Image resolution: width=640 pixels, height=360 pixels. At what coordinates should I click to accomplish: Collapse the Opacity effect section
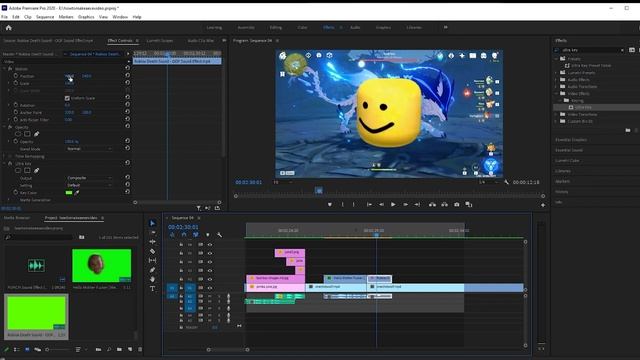5,127
